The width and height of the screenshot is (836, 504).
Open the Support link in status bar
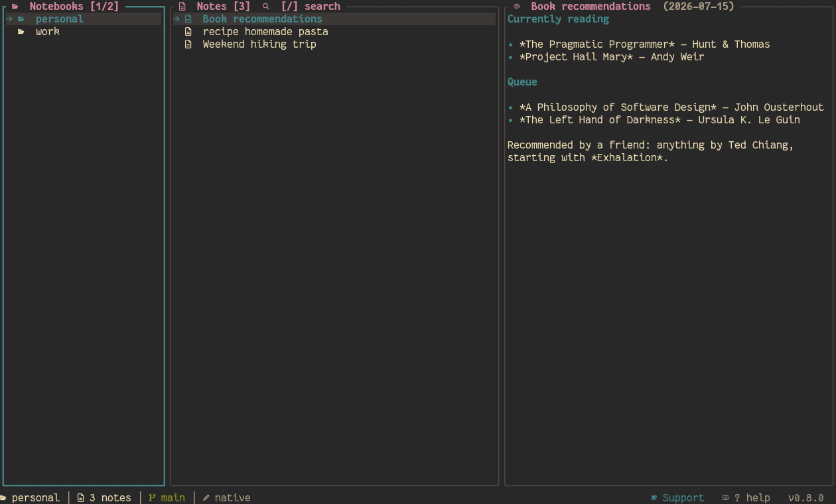683,497
